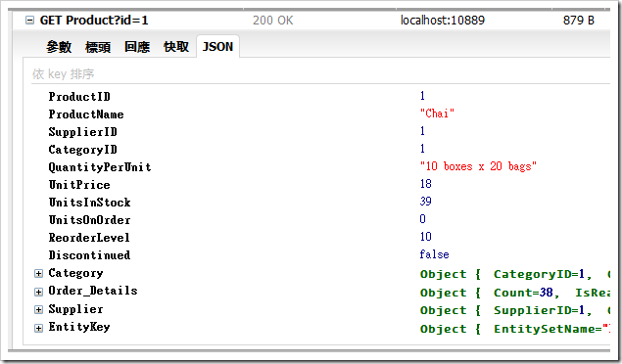Click the UnitsOnOrder value 0
This screenshot has height=364, width=622.
point(422,219)
